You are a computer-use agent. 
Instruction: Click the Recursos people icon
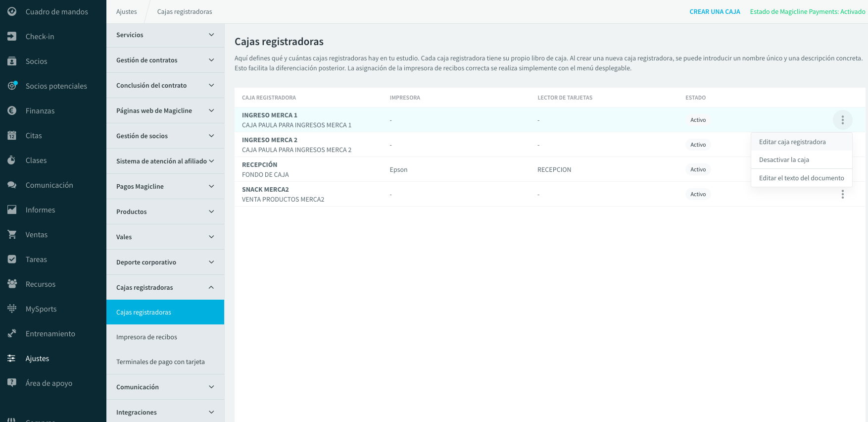click(12, 284)
